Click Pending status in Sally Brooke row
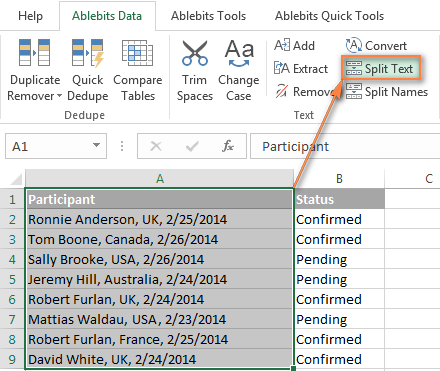The width and height of the screenshot is (440, 371). (x=339, y=259)
